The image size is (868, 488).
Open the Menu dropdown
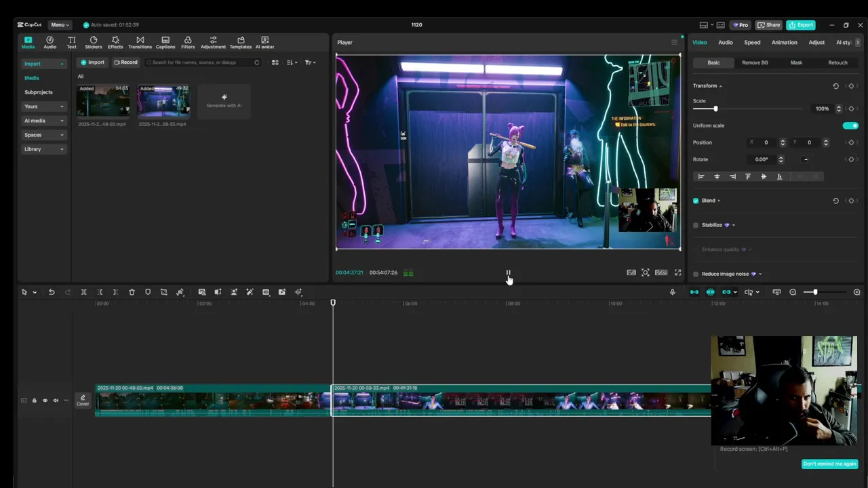point(60,25)
